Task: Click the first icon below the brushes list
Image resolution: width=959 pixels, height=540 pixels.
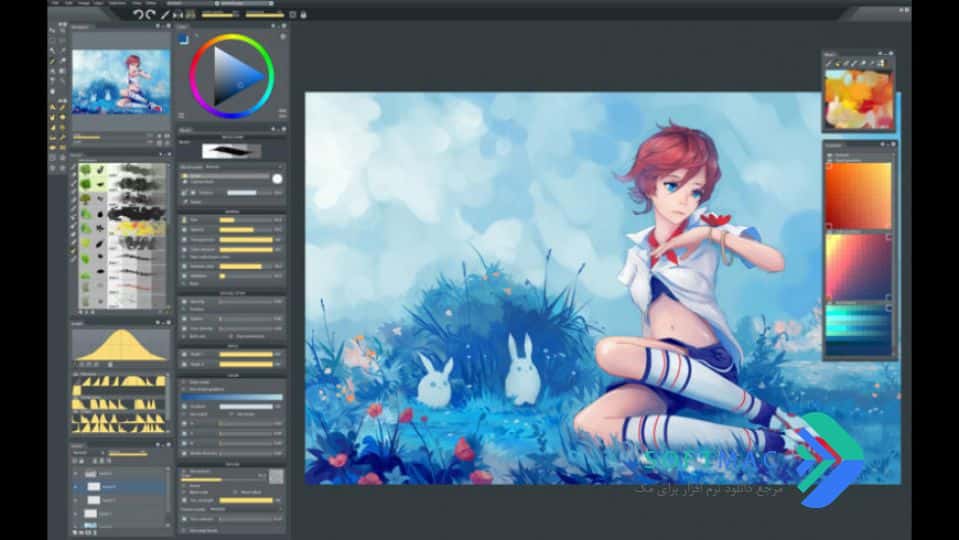Action: click(81, 312)
